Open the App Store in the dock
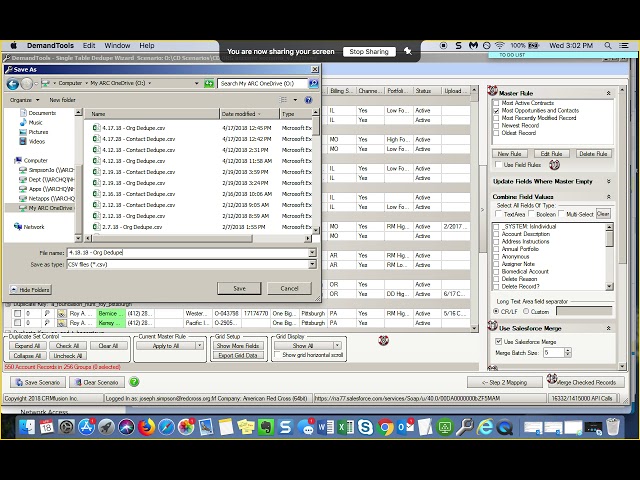Screen dimensions: 640x480 (87, 427)
